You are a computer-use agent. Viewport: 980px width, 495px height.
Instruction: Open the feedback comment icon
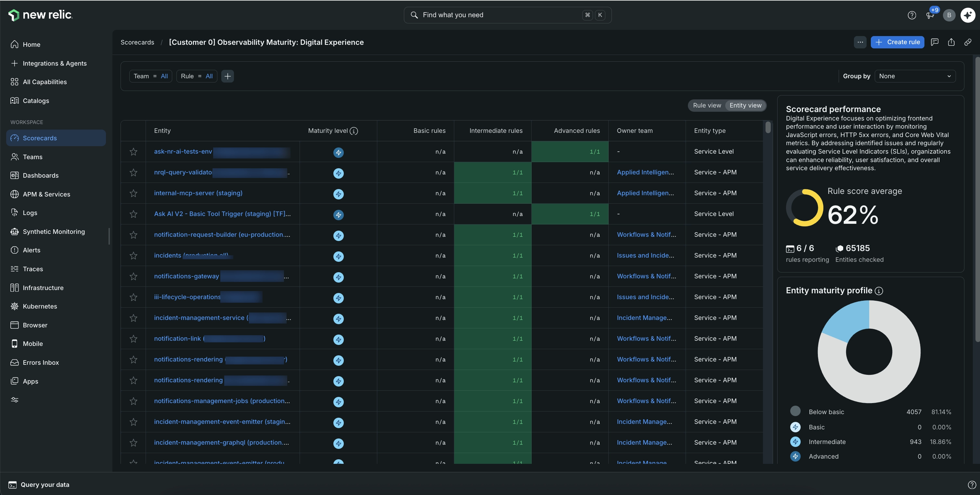coord(935,42)
